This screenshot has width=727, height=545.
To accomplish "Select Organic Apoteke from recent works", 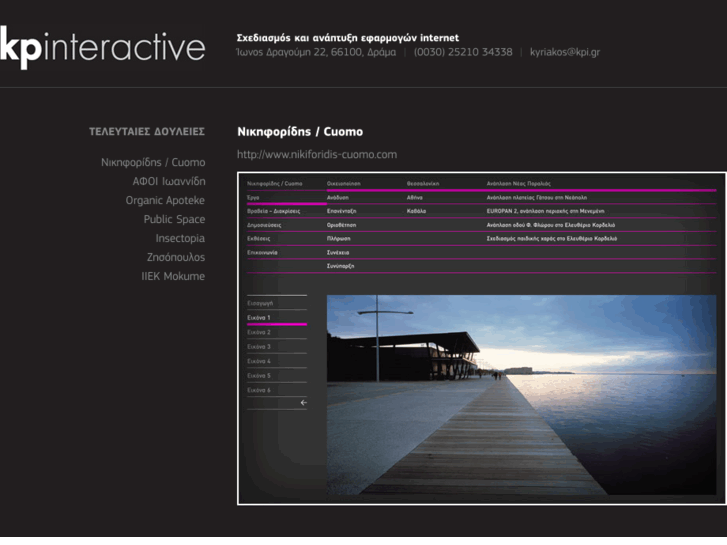I will tap(165, 200).
